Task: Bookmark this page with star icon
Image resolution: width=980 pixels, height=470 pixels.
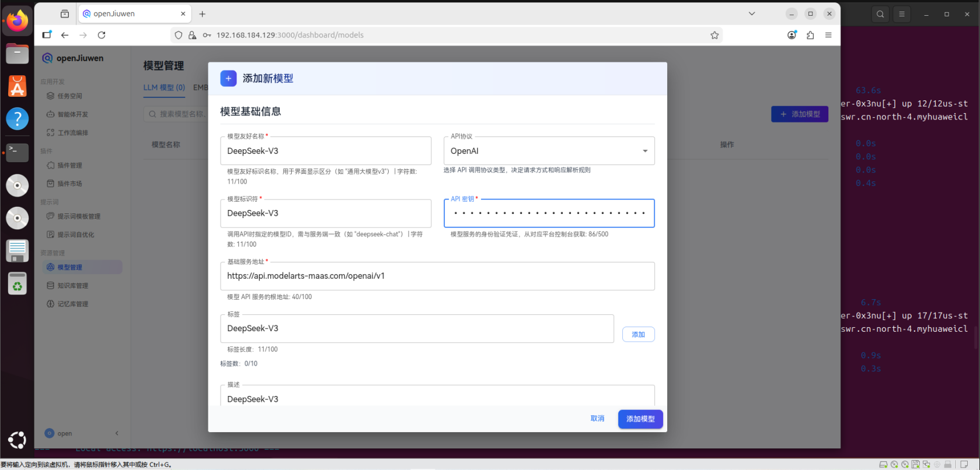Action: point(714,35)
